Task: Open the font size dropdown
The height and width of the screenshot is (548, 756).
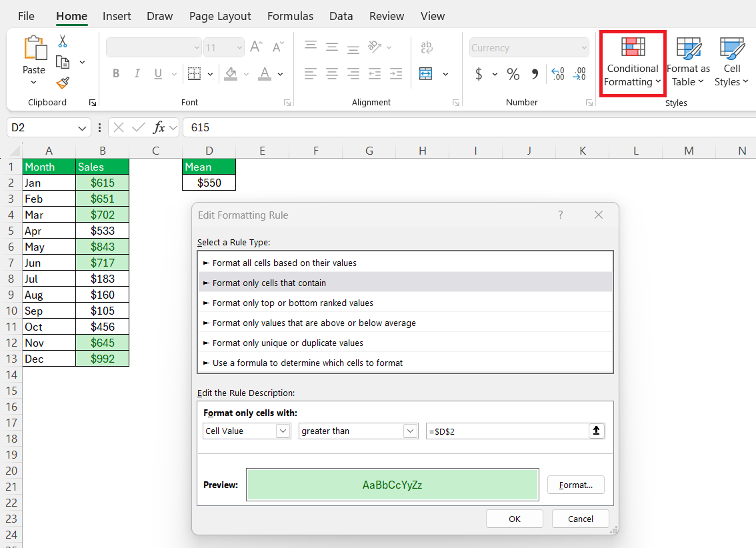Action: (239, 48)
